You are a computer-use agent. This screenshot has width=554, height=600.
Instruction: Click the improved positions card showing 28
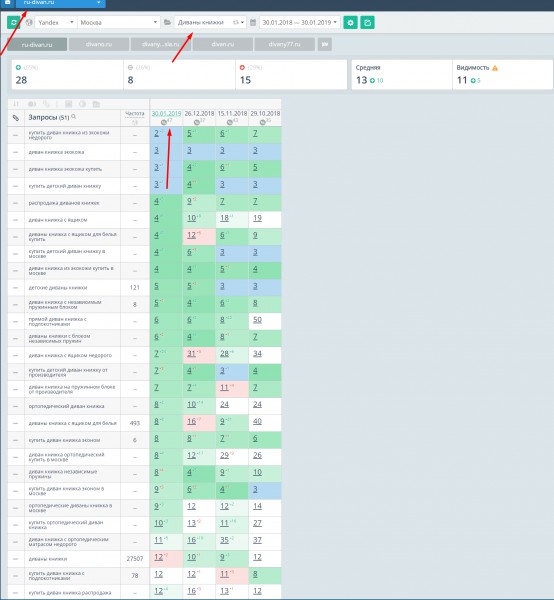pyautogui.click(x=67, y=75)
